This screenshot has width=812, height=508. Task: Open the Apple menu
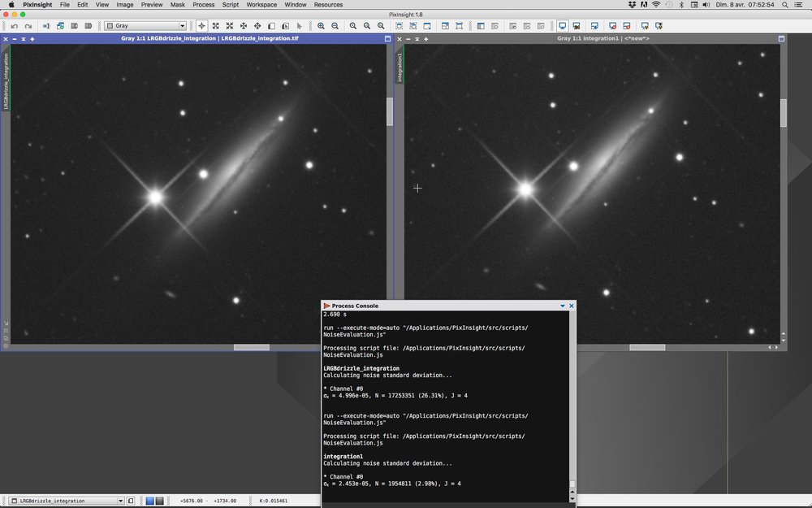click(11, 5)
